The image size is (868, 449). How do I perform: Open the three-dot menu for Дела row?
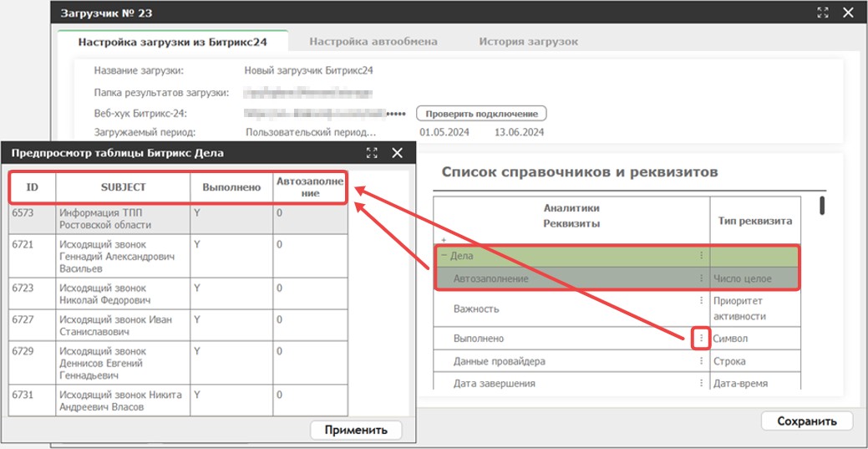702,256
